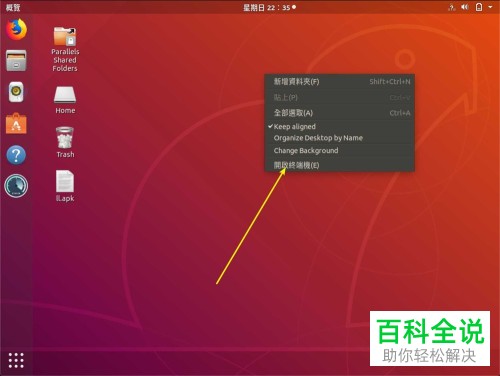The width and height of the screenshot is (500, 376).
Task: Select Parallels Shared Folders desktop icon
Action: tap(65, 49)
